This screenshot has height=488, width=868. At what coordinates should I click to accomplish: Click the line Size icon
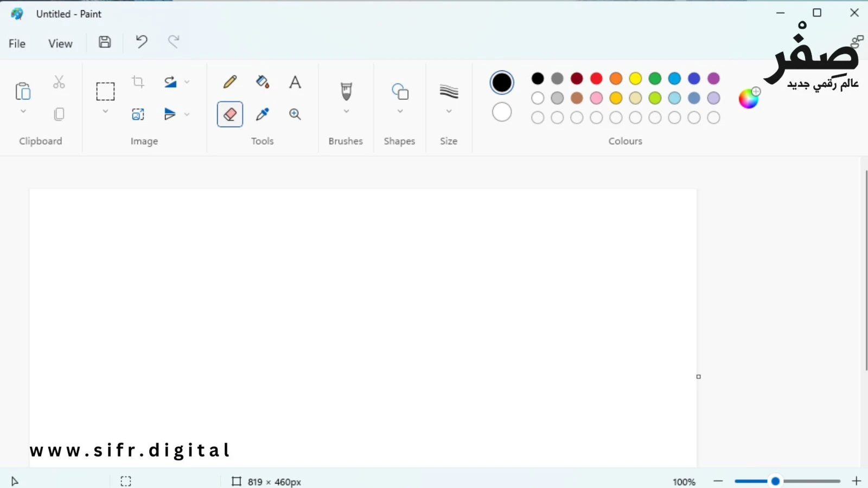pos(449,91)
